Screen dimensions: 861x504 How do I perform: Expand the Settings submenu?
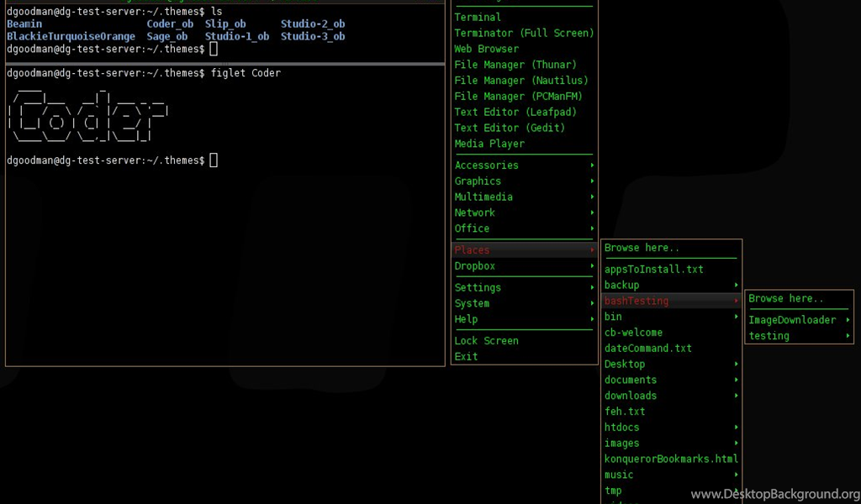point(524,288)
